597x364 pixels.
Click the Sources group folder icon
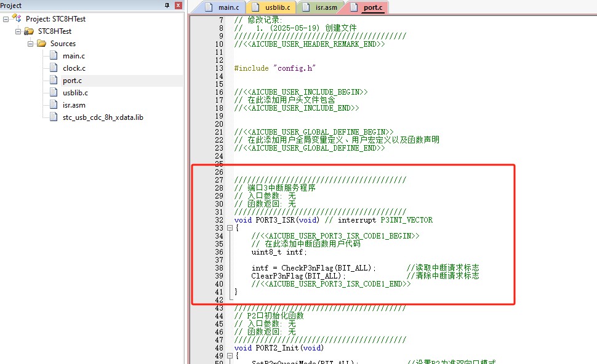tap(41, 44)
